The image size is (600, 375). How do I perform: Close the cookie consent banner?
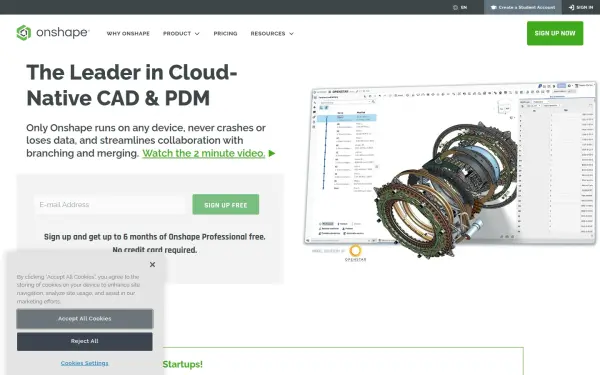click(x=152, y=264)
